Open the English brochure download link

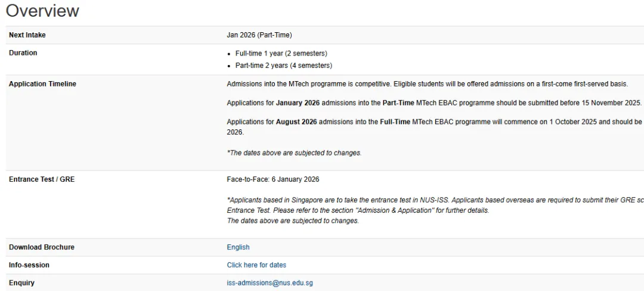238,247
